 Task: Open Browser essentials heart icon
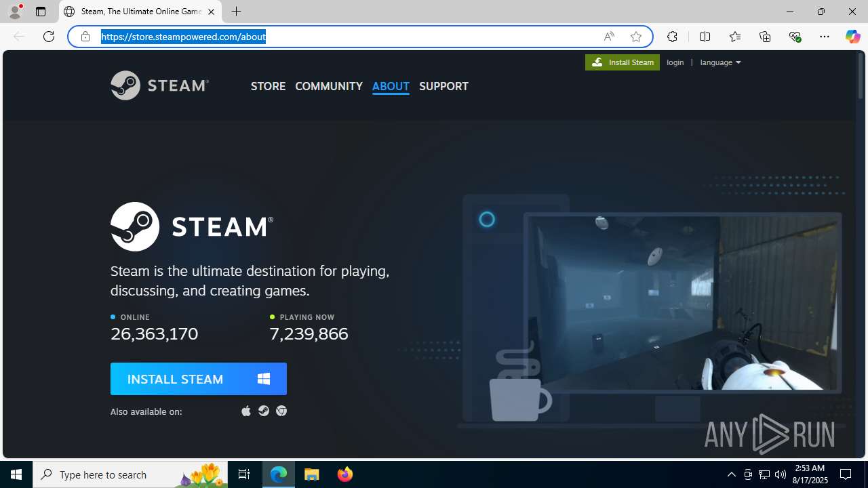click(x=795, y=37)
